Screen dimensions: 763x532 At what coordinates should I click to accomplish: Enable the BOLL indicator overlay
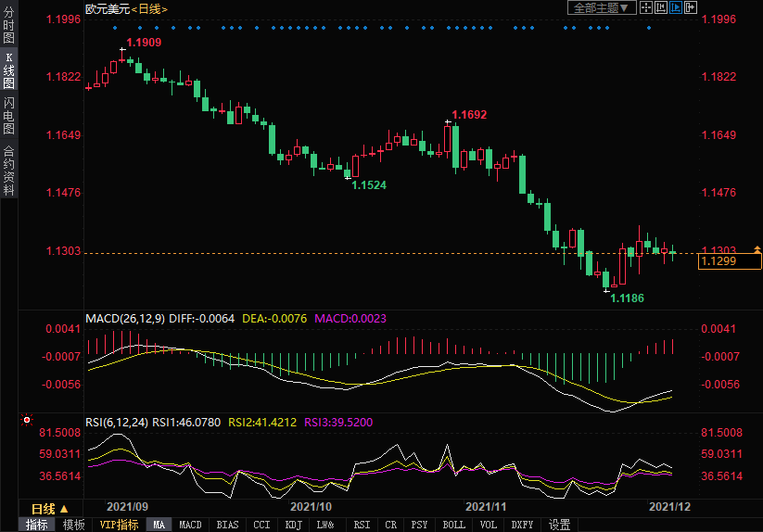pyautogui.click(x=453, y=525)
